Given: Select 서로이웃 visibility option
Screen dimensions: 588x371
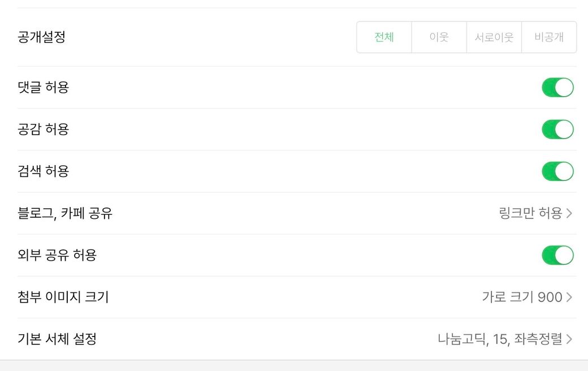Looking at the screenshot, I should (494, 37).
